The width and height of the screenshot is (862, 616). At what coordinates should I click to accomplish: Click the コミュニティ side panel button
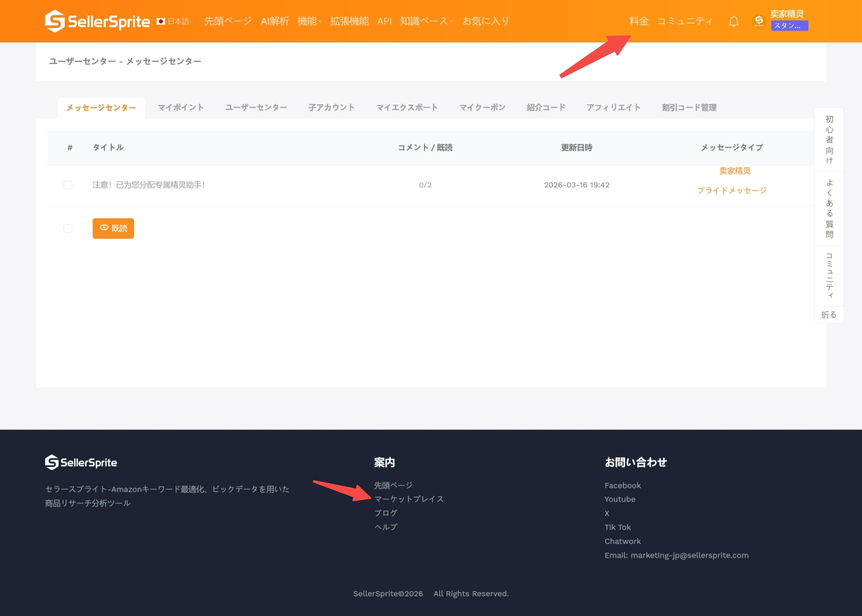tap(829, 276)
